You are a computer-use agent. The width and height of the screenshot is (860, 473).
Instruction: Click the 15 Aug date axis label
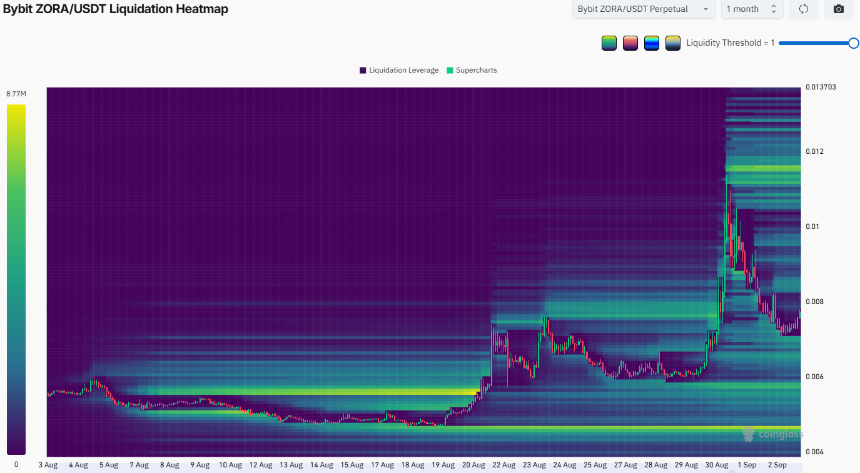pos(352,465)
